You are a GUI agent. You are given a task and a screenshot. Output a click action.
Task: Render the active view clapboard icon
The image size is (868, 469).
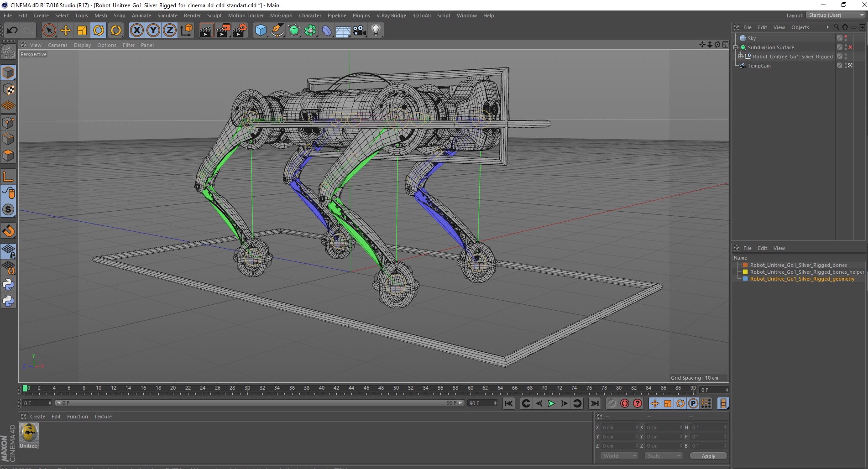click(206, 31)
